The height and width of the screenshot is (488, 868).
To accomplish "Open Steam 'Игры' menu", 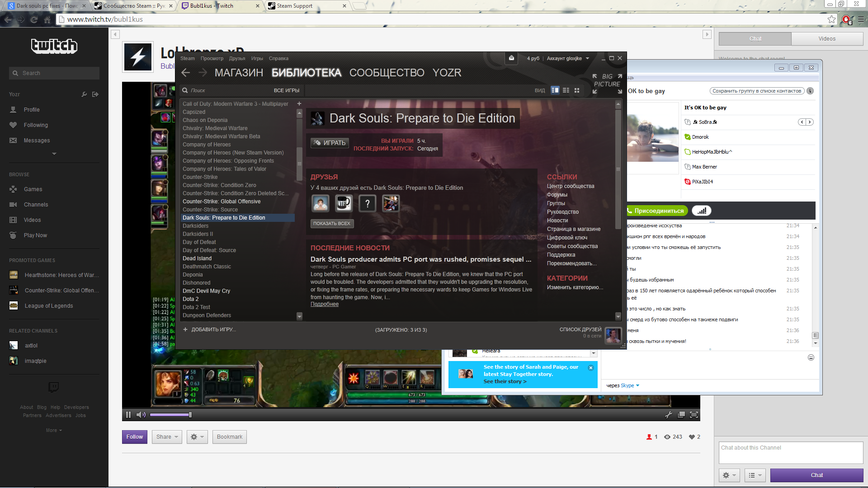I will click(257, 58).
